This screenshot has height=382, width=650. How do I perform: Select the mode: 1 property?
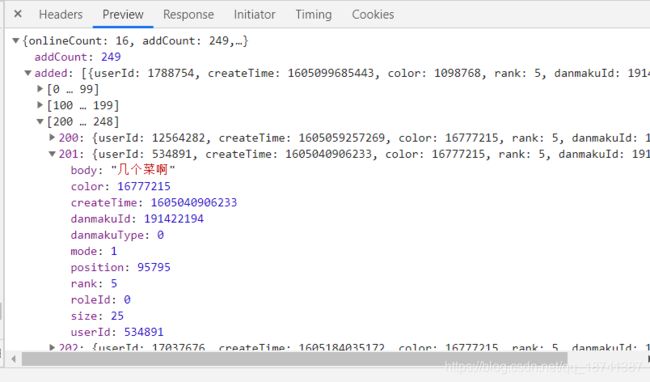tap(94, 251)
